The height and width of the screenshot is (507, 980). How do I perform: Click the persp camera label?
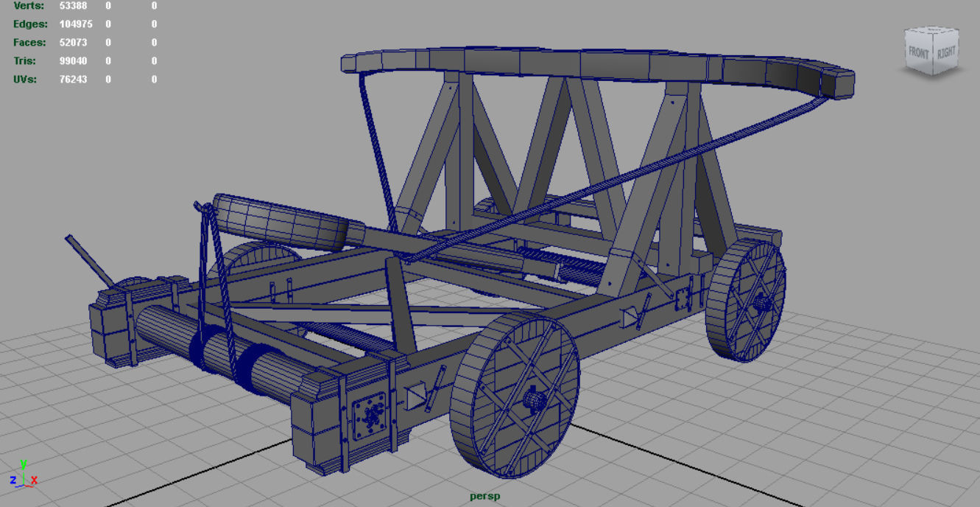click(x=485, y=497)
